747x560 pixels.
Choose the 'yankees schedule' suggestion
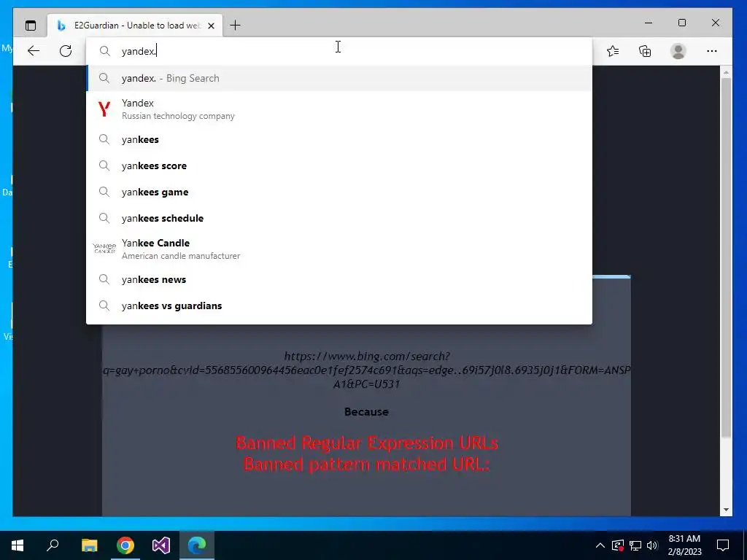(339, 218)
